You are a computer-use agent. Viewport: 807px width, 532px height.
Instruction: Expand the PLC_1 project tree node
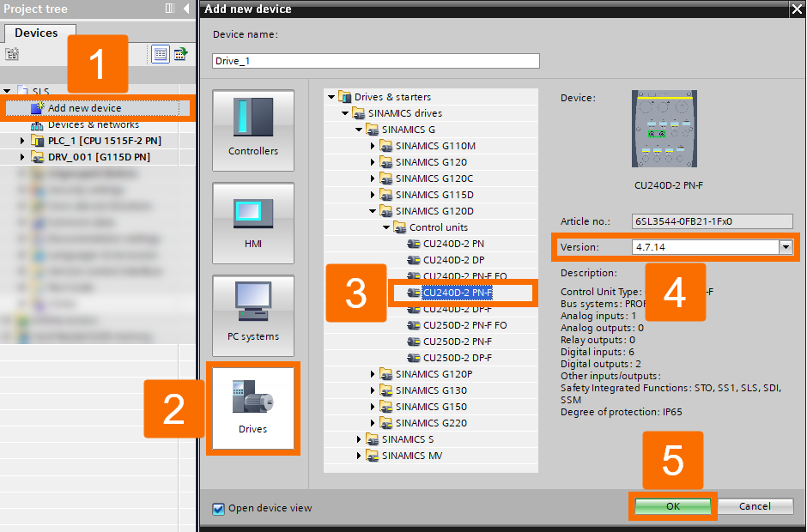[22, 141]
